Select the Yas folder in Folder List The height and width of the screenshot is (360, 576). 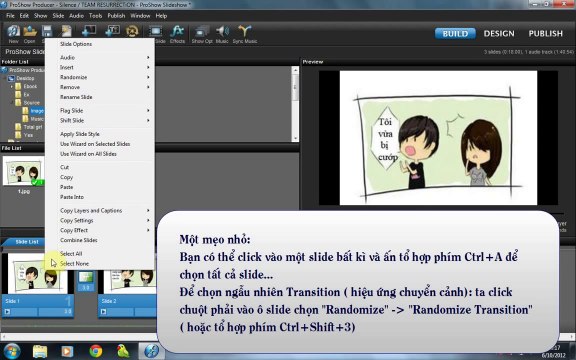pos(28,135)
